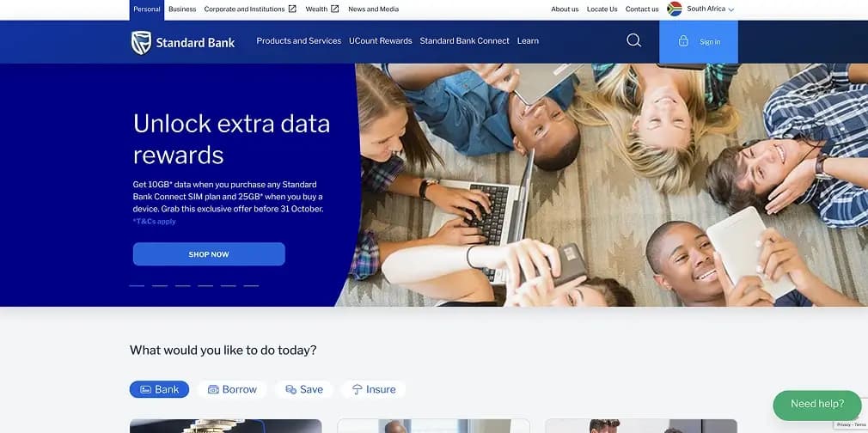Open the Contact us link
The height and width of the screenshot is (433, 868).
tap(642, 9)
